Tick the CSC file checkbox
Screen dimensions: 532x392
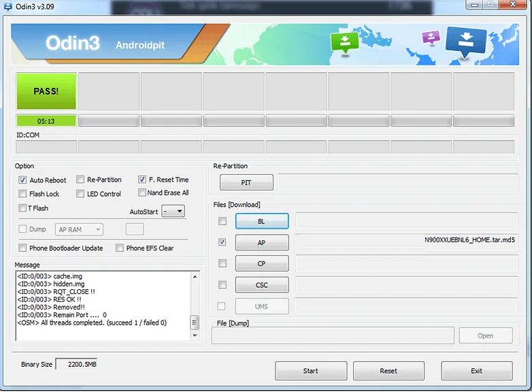(x=222, y=284)
